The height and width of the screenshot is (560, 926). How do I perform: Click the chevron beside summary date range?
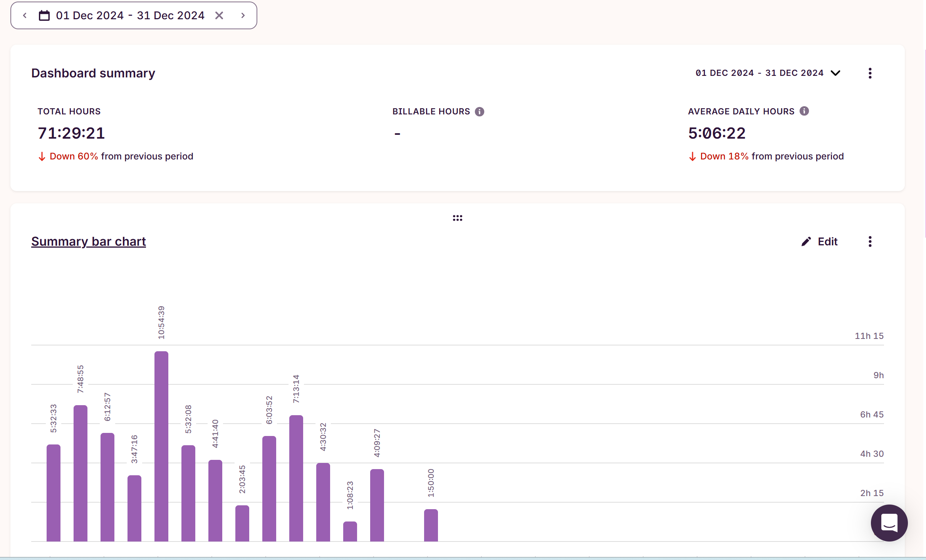tap(835, 73)
